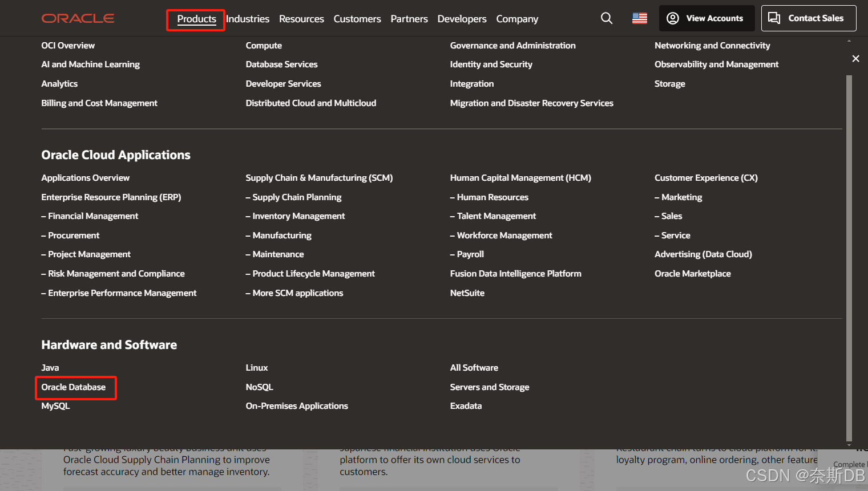Select the Java link
Image resolution: width=868 pixels, height=491 pixels.
coord(50,368)
